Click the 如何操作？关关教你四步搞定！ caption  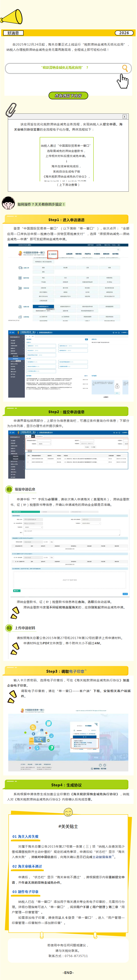coord(41,204)
